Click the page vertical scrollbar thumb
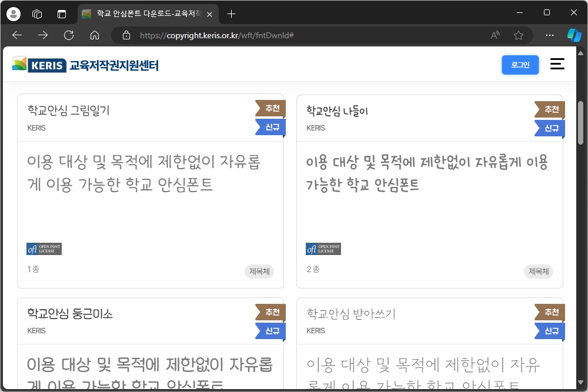The image size is (588, 392). pyautogui.click(x=581, y=123)
